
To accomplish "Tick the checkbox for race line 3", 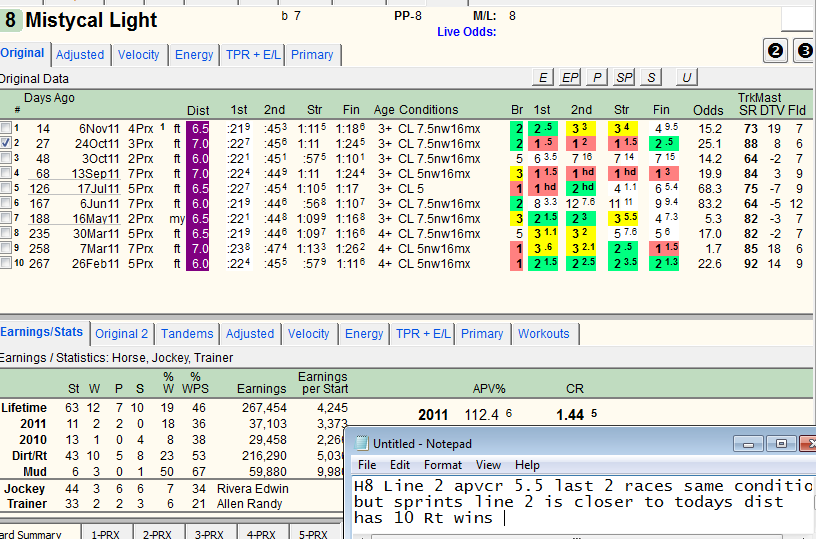I will tap(5, 158).
